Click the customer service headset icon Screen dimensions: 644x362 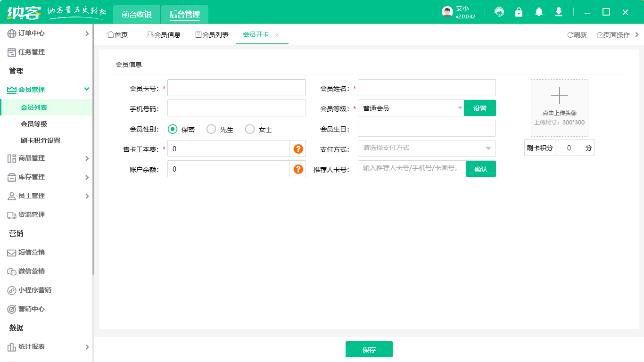[499, 12]
